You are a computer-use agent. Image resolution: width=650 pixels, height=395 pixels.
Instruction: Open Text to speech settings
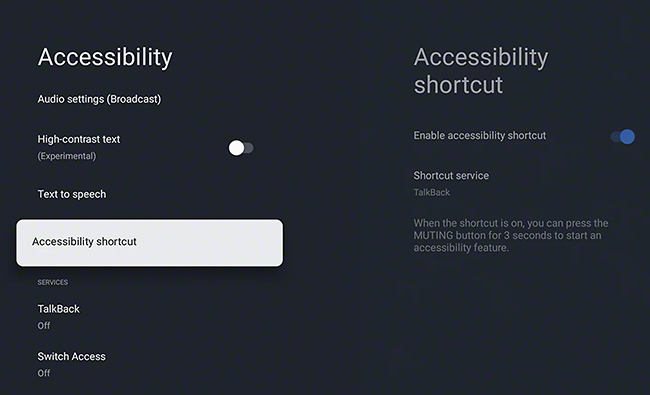pyautogui.click(x=72, y=194)
